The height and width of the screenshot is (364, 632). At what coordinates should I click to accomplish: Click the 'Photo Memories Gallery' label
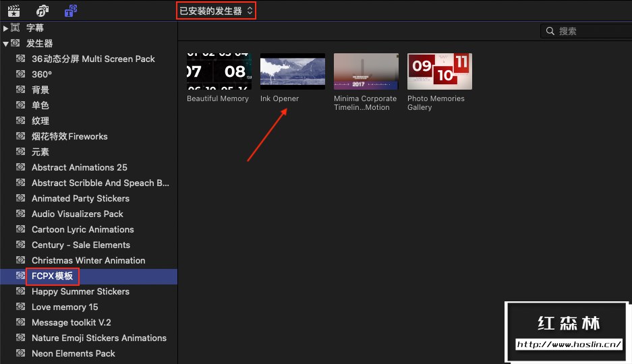pyautogui.click(x=436, y=103)
